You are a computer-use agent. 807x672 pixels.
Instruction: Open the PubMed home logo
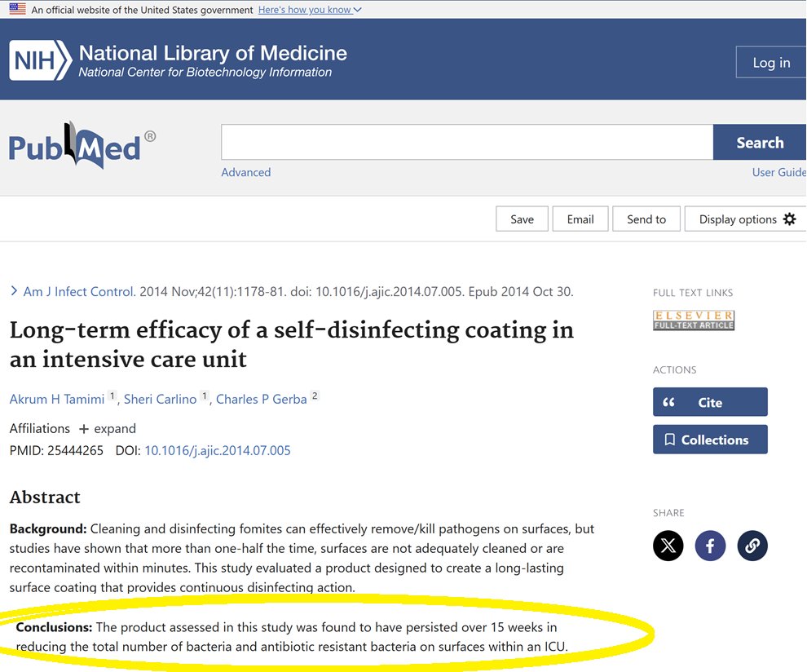[x=82, y=146]
